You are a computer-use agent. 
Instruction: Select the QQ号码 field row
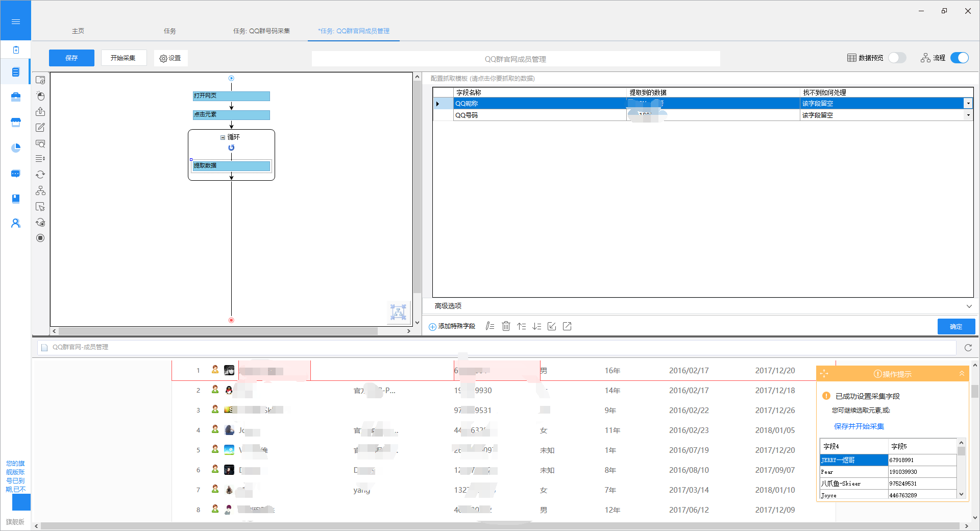pos(703,115)
